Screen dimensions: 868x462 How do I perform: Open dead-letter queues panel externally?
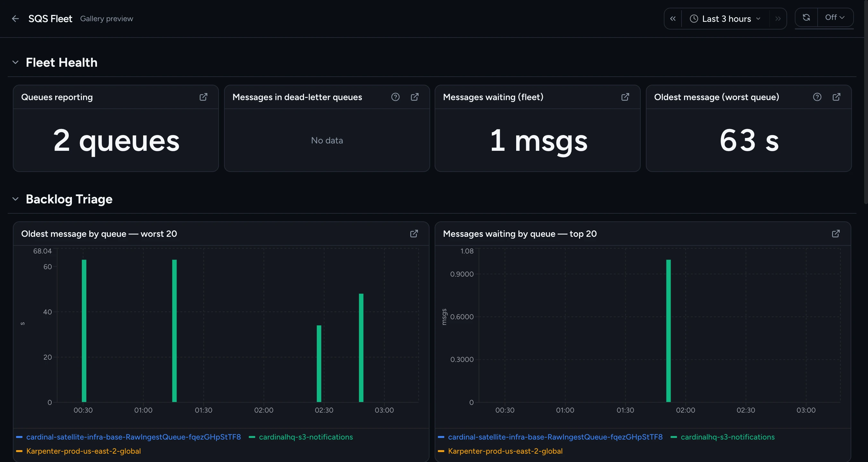[415, 97]
